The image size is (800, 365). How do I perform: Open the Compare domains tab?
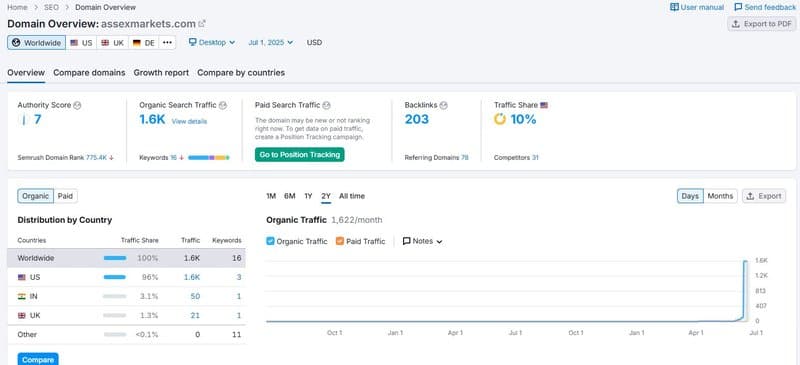click(89, 73)
